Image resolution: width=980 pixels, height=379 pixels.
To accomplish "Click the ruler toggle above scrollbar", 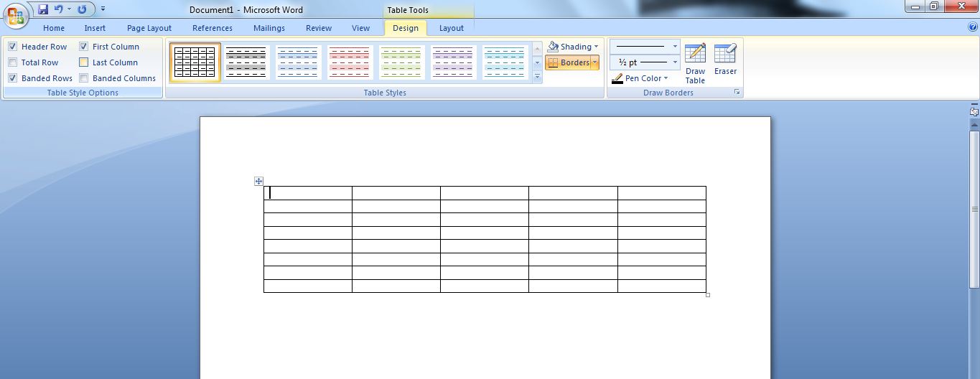I will pos(974,111).
